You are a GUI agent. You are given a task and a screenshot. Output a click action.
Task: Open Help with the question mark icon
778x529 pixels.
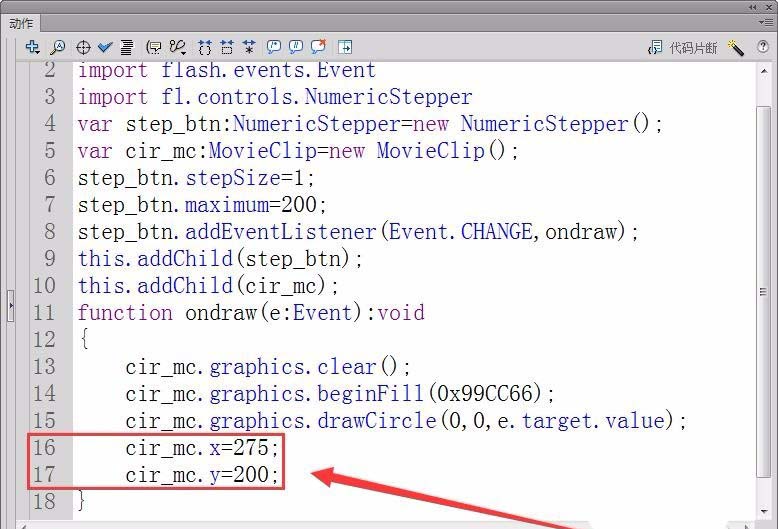click(x=763, y=47)
